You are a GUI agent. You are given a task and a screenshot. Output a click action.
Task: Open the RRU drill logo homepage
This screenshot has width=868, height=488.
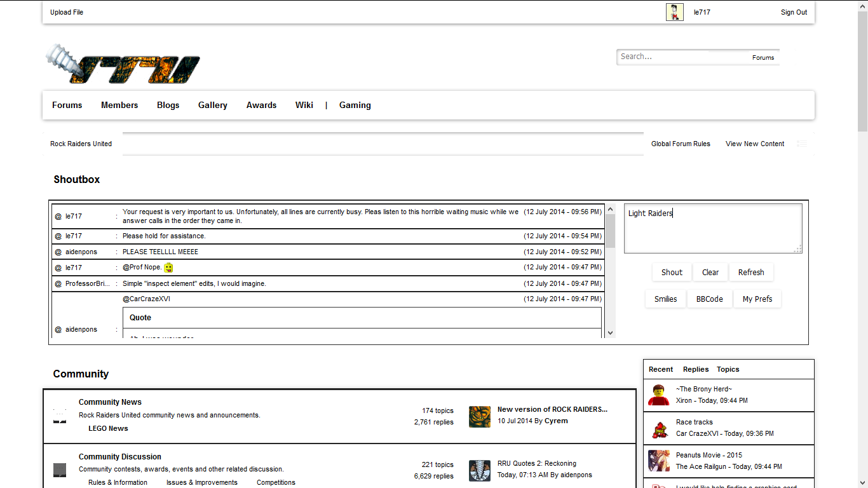123,64
